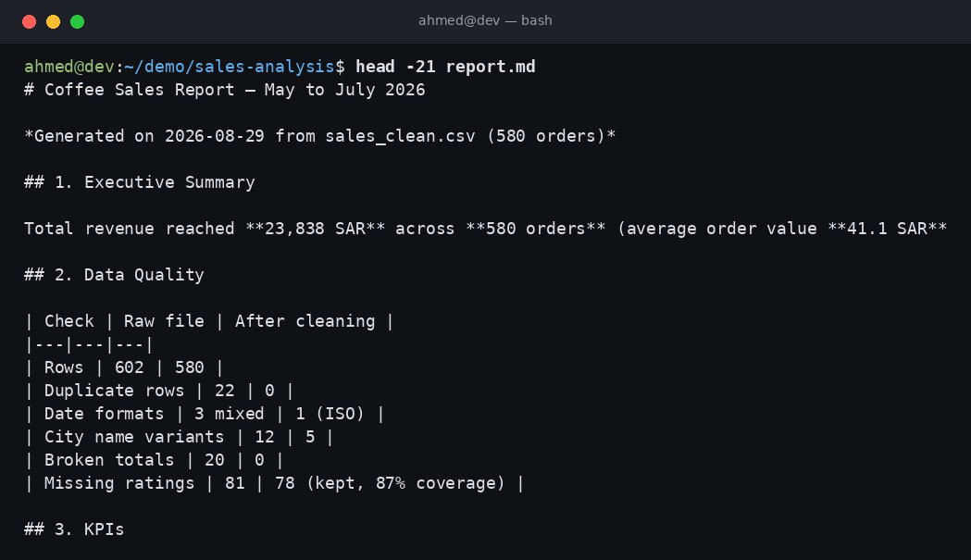Viewport: 971px width, 560px height.
Task: Click the 'sales_clean.csv' filename in output
Action: (400, 136)
